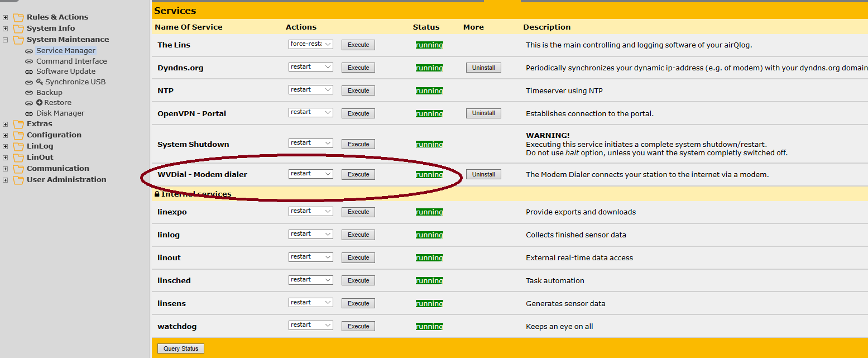
Task: Open action dropdown for watchdog service
Action: tap(311, 325)
